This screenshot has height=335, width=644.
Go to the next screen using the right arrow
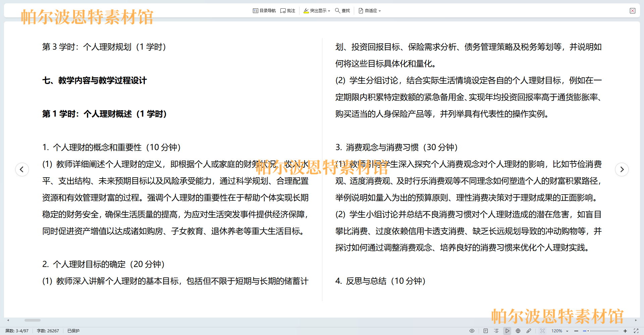[622, 169]
